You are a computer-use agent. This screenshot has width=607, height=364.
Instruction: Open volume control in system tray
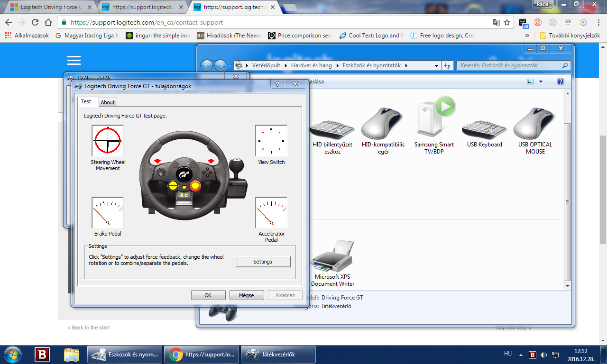click(543, 355)
